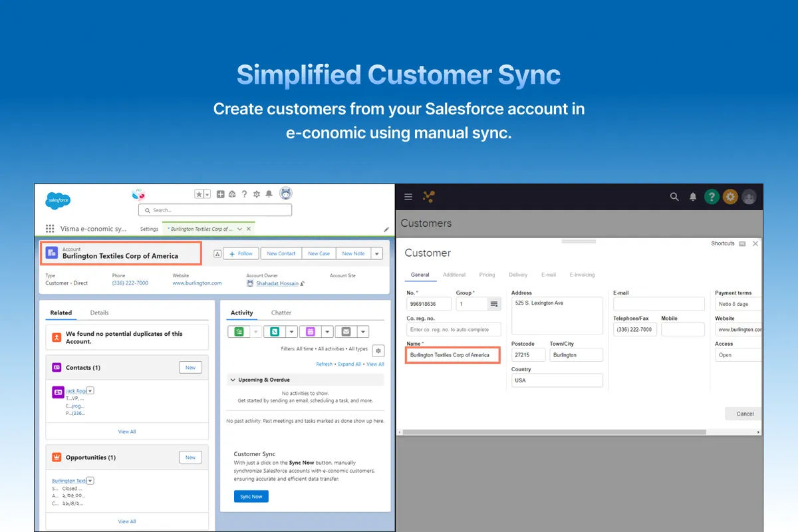Click View All under Contacts
The height and width of the screenshot is (532, 798).
(127, 432)
